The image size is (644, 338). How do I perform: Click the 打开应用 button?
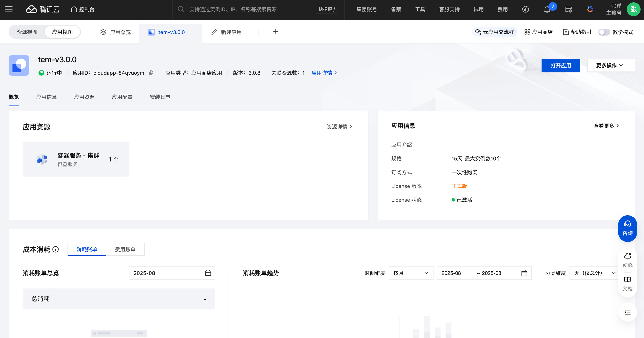(560, 65)
